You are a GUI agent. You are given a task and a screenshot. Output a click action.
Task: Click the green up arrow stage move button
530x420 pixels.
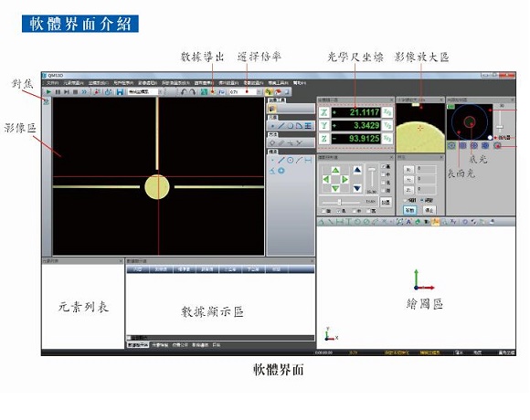pyautogui.click(x=335, y=170)
